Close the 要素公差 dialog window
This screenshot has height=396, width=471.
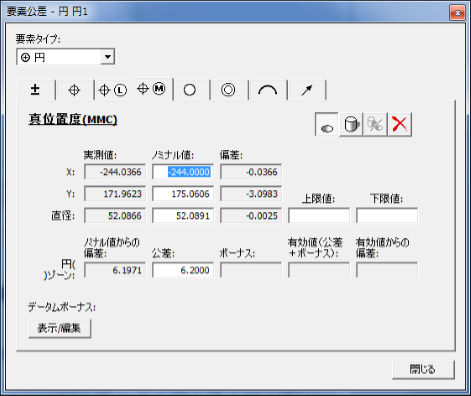click(x=457, y=13)
